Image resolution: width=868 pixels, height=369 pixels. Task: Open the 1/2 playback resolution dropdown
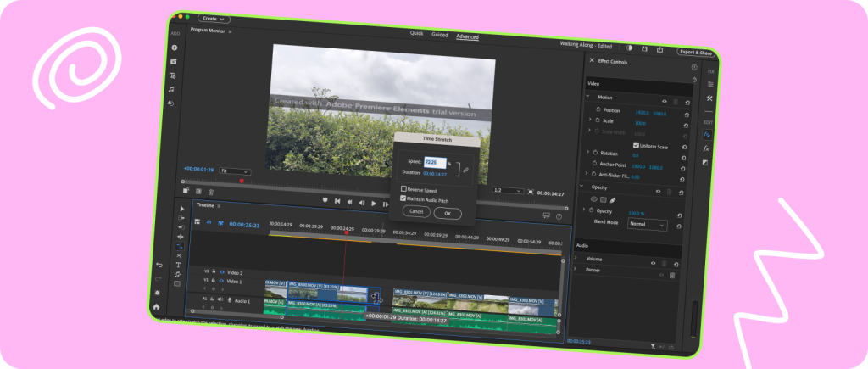(508, 191)
